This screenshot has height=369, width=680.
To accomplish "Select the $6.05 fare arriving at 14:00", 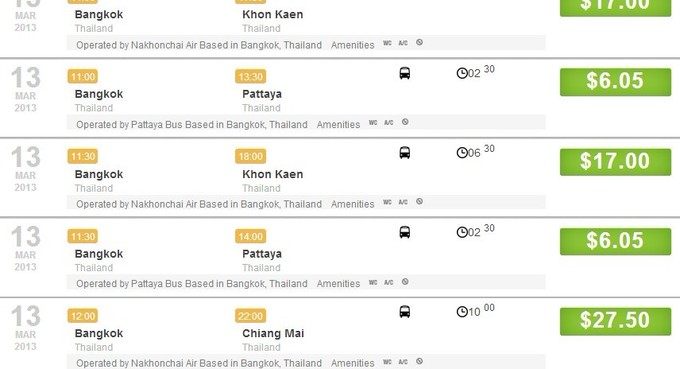I will [x=615, y=241].
